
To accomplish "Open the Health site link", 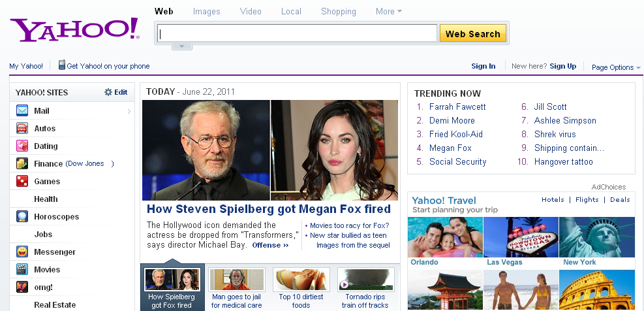I will click(x=46, y=199).
